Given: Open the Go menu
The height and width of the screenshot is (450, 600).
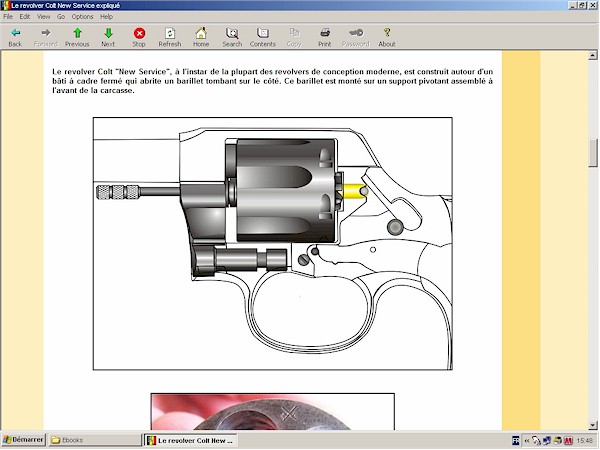Looking at the screenshot, I should 61,17.
